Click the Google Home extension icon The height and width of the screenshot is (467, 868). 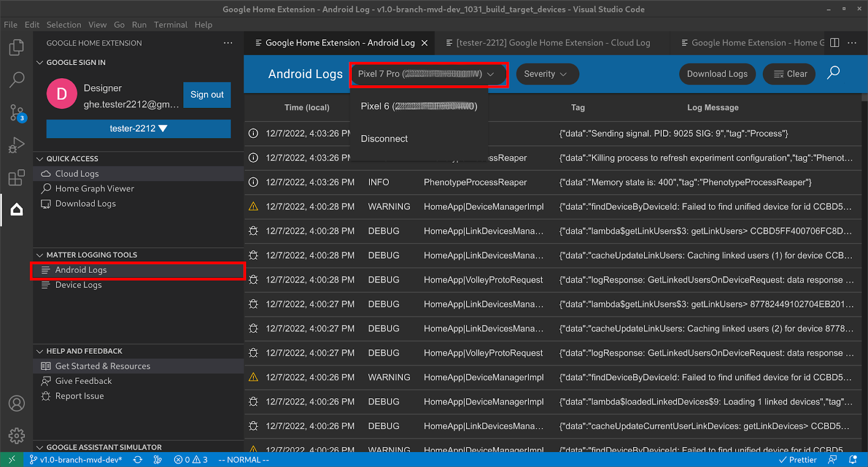(x=16, y=210)
